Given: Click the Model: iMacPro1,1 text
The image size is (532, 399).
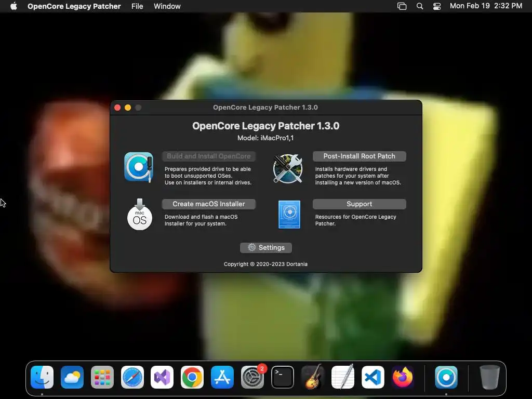Looking at the screenshot, I should tap(265, 138).
